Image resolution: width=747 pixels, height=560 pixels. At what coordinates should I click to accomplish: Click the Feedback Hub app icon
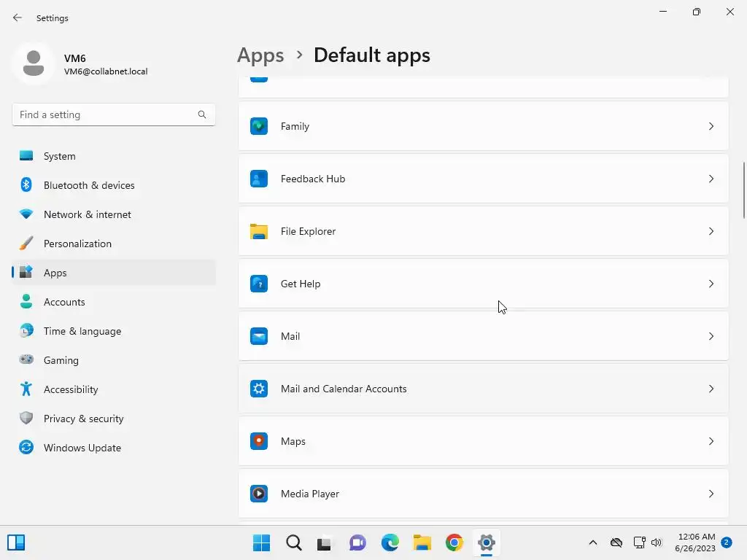pos(259,179)
